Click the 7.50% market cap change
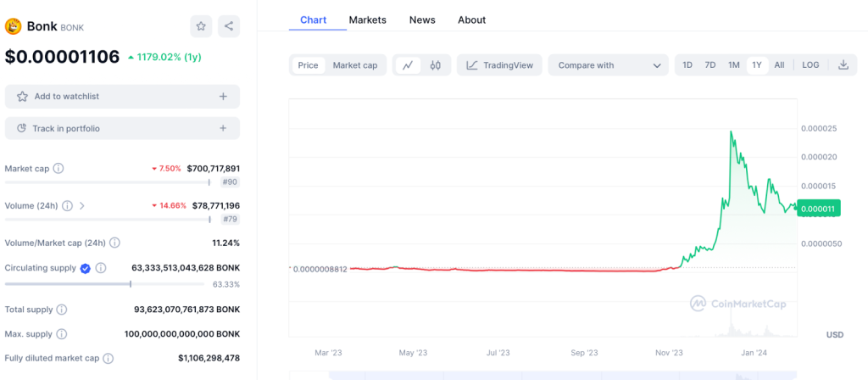The width and height of the screenshot is (868, 380). (166, 169)
